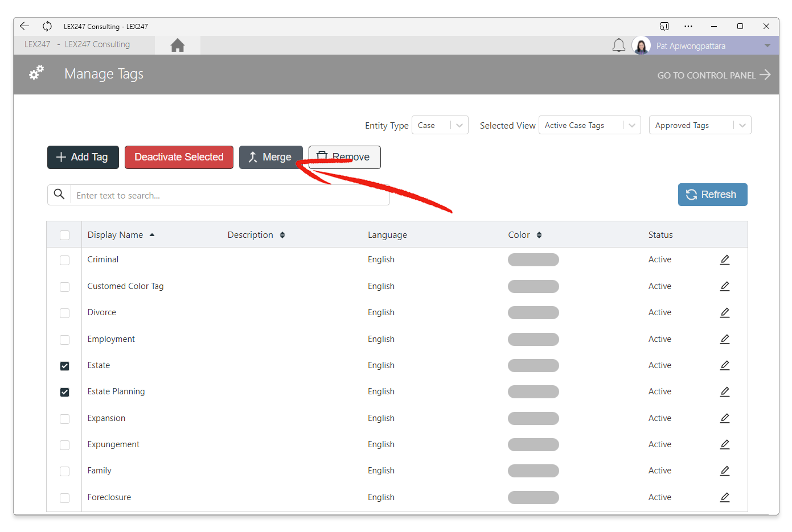Click the user avatar picture
This screenshot has width=792, height=532.
tap(641, 46)
